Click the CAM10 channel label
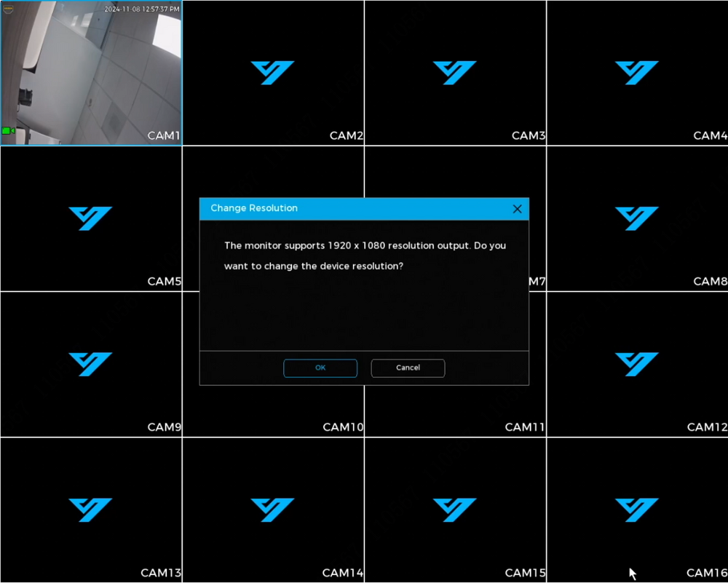The width and height of the screenshot is (728, 583). point(343,427)
